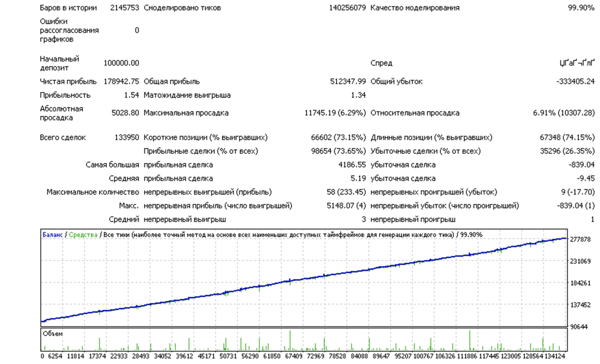Viewport: 600px width, 364px height.
Task: Click the gross profit value 512347.99
Action: pos(348,81)
